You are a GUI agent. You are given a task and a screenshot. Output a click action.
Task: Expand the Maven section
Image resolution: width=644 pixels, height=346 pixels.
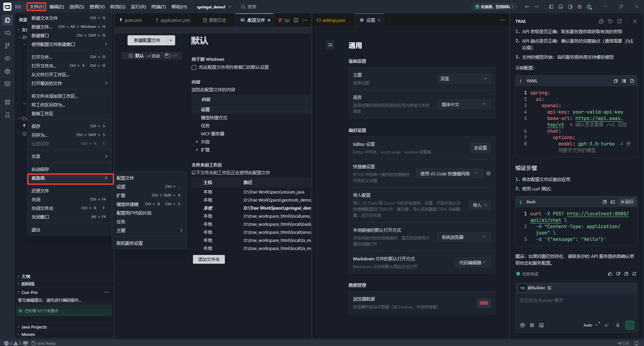64,334
